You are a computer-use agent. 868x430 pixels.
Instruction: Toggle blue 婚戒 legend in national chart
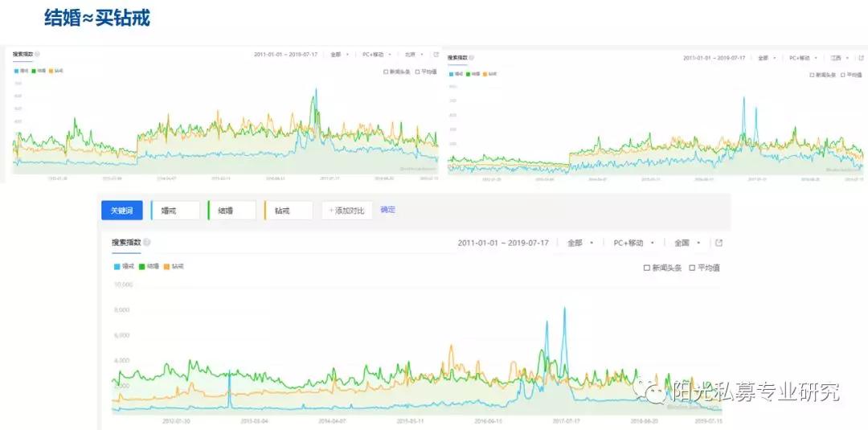[124, 266]
